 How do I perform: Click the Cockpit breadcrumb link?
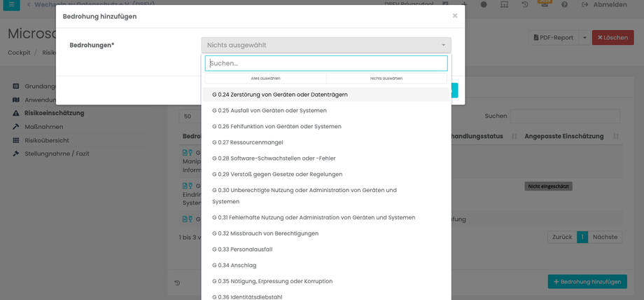(x=19, y=53)
